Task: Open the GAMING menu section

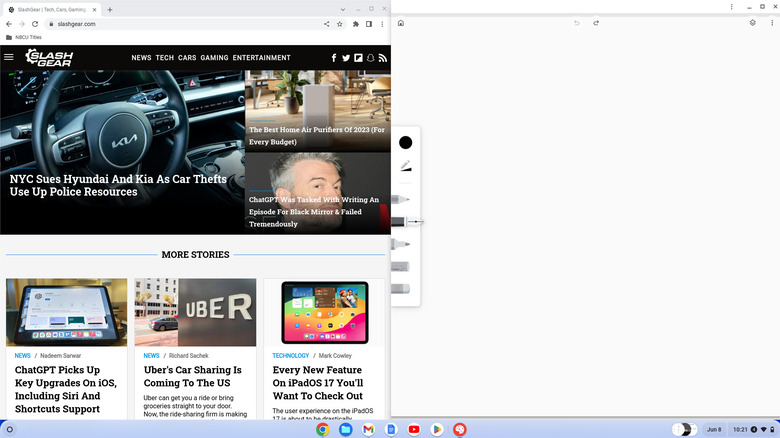Action: tap(214, 58)
